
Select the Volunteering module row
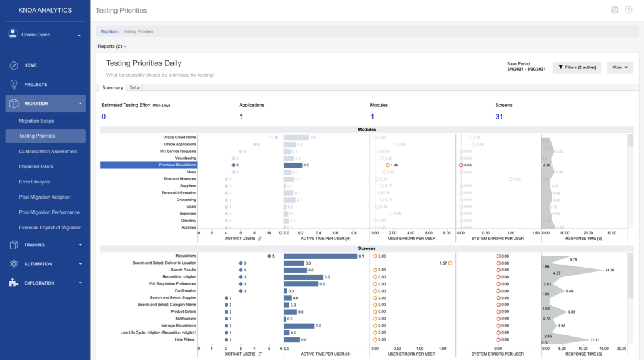[x=186, y=158]
